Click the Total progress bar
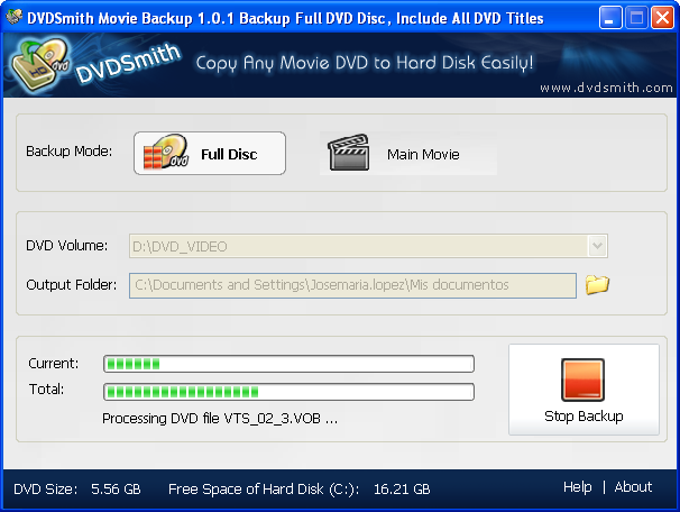 point(289,392)
